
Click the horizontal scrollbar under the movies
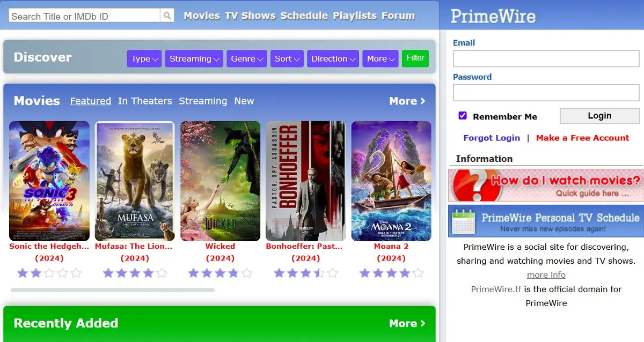coord(113,290)
